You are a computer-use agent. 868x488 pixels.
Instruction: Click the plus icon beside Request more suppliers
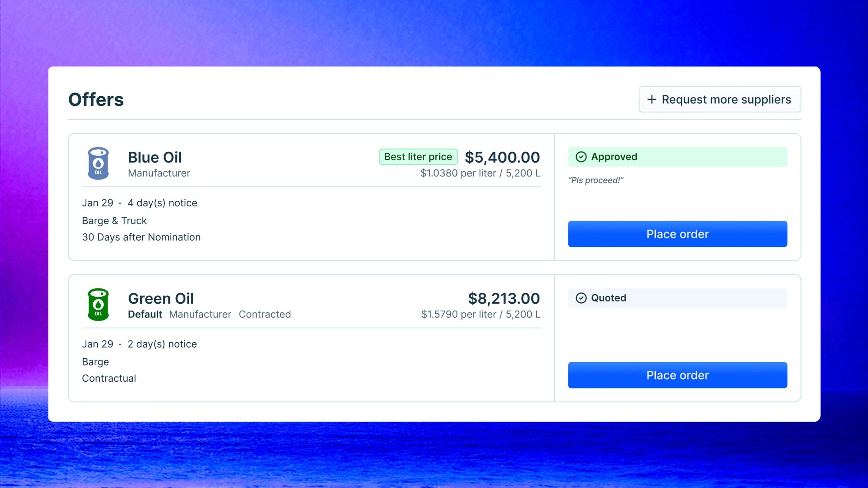click(651, 99)
